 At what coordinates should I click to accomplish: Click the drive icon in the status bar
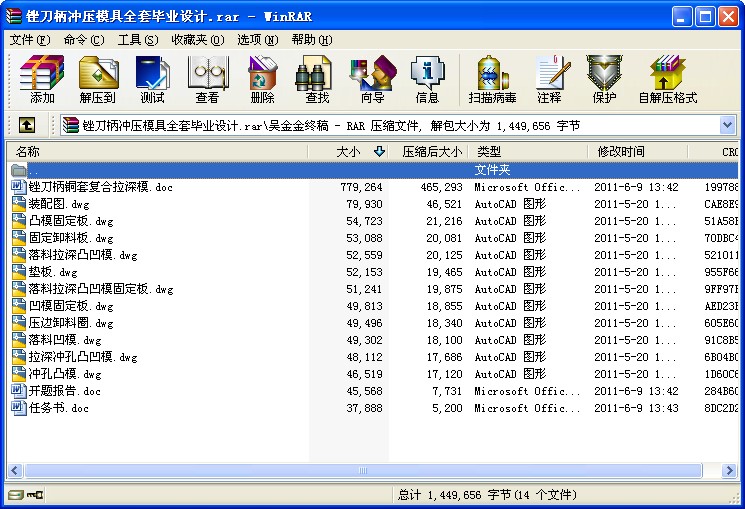pyautogui.click(x=16, y=495)
